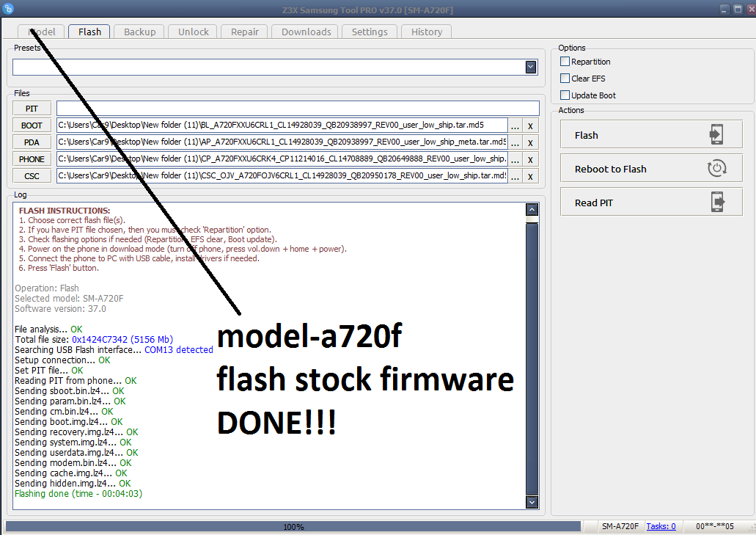The height and width of the screenshot is (535, 756).
Task: Click the log scrollbar up arrow
Action: click(x=532, y=209)
